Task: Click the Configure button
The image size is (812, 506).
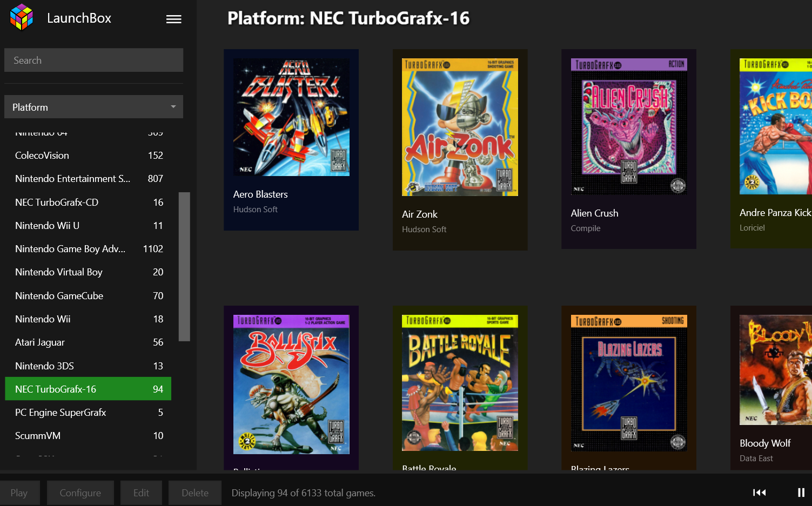Action: click(x=80, y=492)
